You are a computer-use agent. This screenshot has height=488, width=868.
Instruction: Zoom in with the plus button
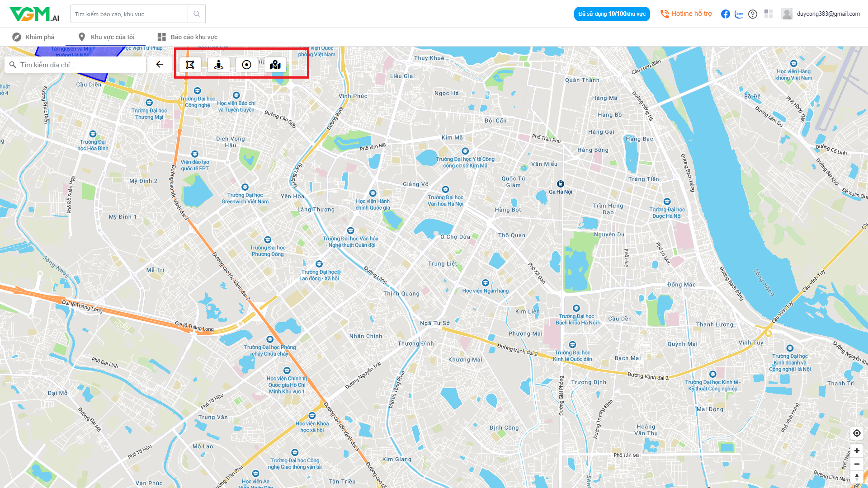click(x=857, y=450)
